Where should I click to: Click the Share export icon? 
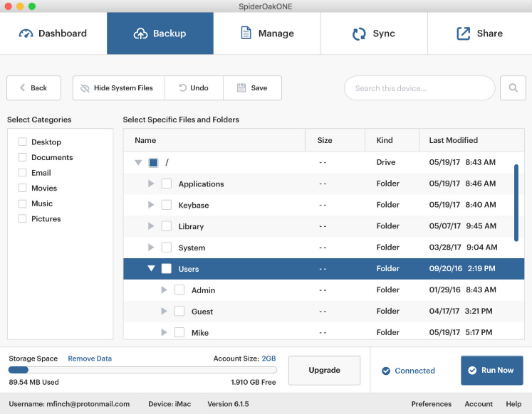464,33
